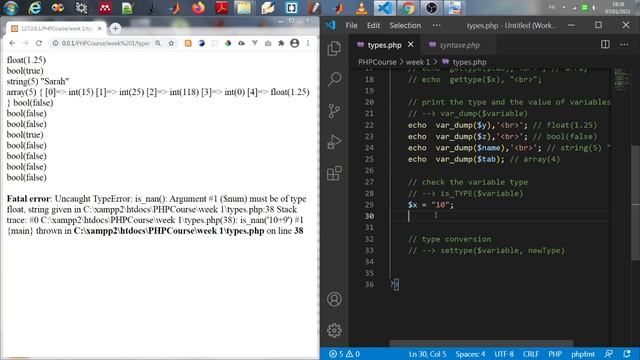Viewport: 640px width, 360px height.
Task: Open the Manage gear icon in VS Code
Action: click(x=334, y=330)
